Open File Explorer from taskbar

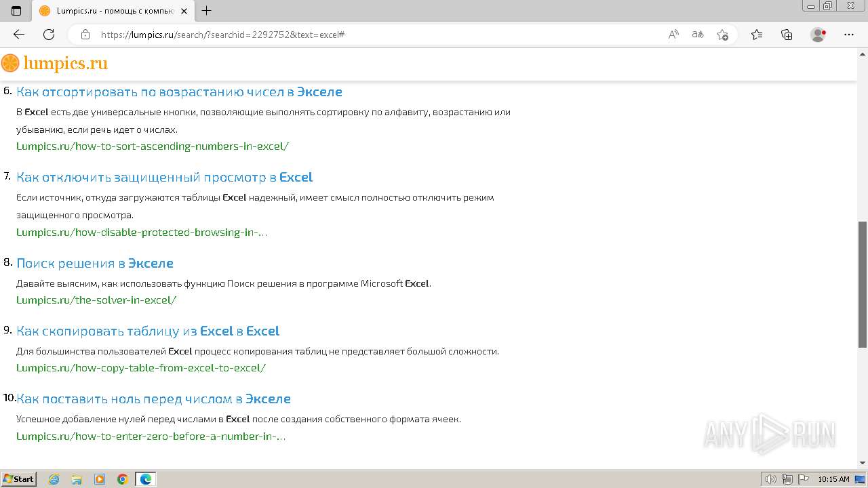coord(77,479)
